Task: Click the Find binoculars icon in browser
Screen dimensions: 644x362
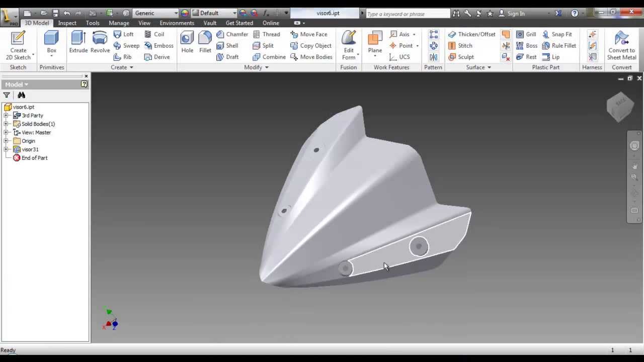Action: [21, 95]
